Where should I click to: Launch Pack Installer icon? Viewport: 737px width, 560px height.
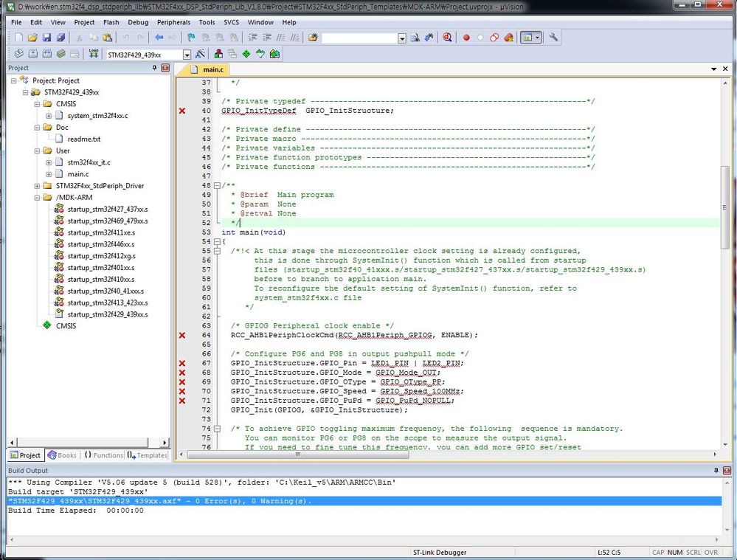[274, 54]
